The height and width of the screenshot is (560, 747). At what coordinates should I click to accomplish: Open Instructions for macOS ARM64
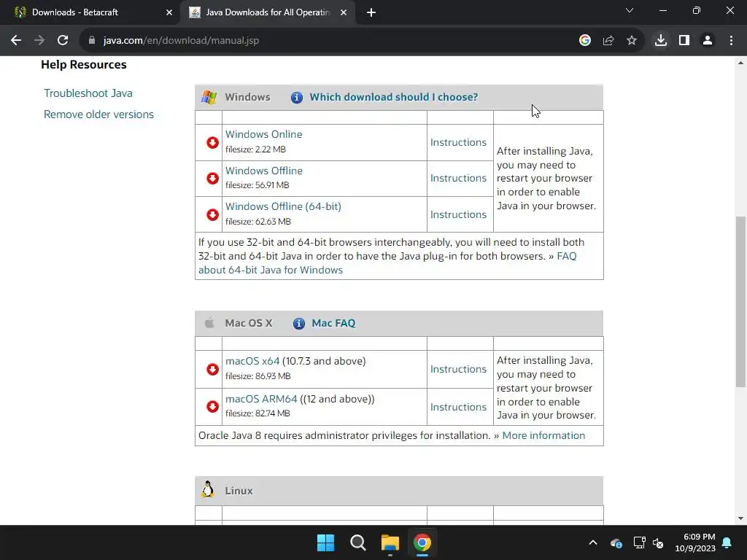click(x=458, y=407)
